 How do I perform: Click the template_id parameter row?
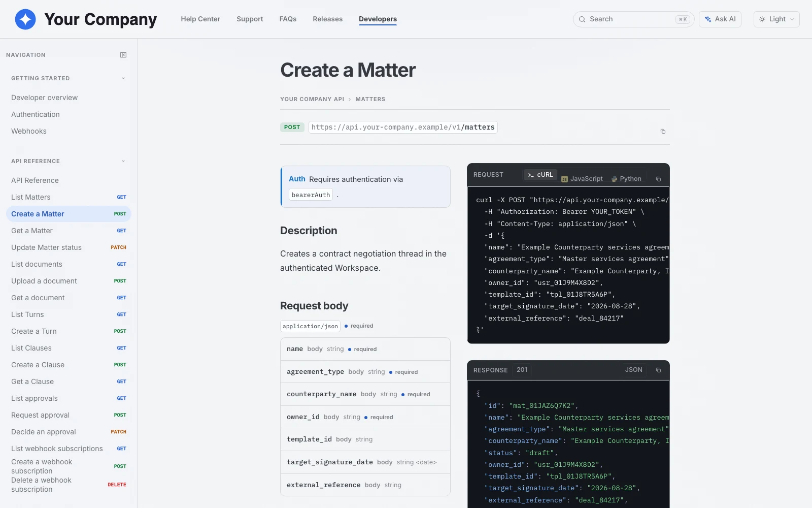pos(365,439)
